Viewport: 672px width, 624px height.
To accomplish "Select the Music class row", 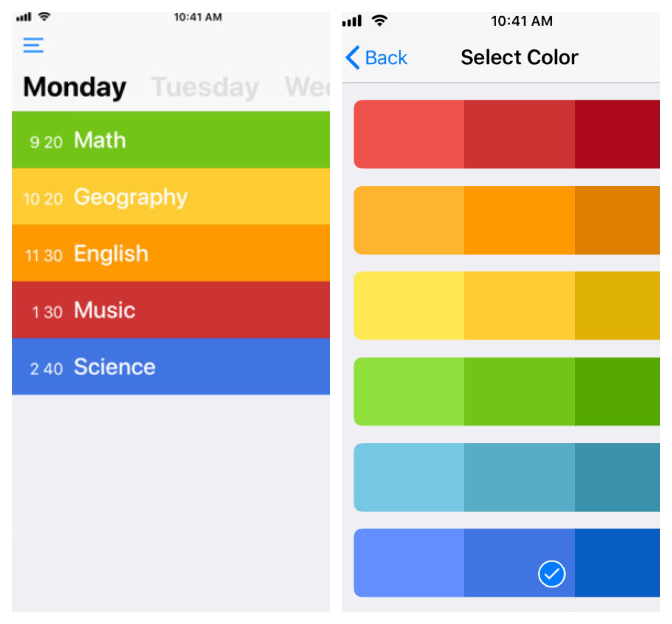I will tap(171, 310).
